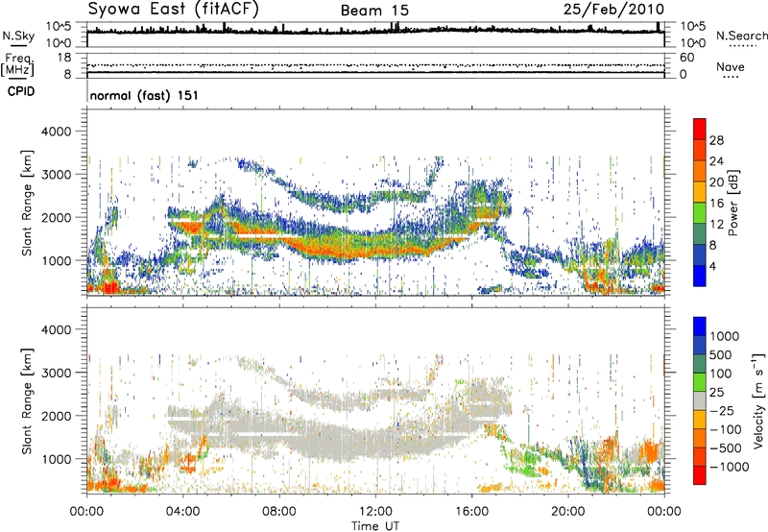Click the '-100' value on the Velocity color bar
768x532 pixels.
(728, 429)
